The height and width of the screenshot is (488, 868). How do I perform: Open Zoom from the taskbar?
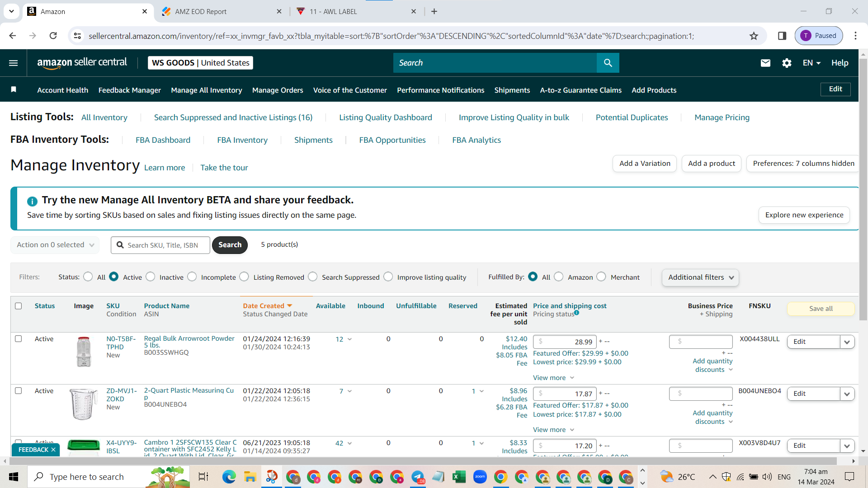pos(480,477)
